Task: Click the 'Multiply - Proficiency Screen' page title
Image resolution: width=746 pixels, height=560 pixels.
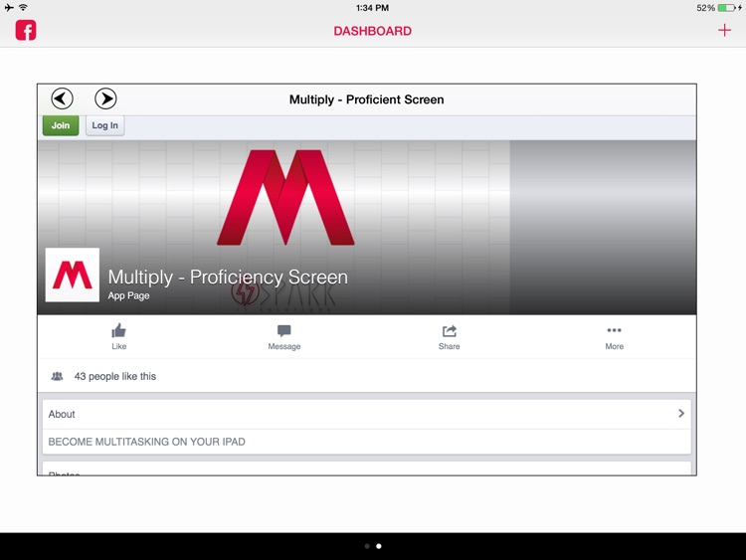Action: point(228,277)
